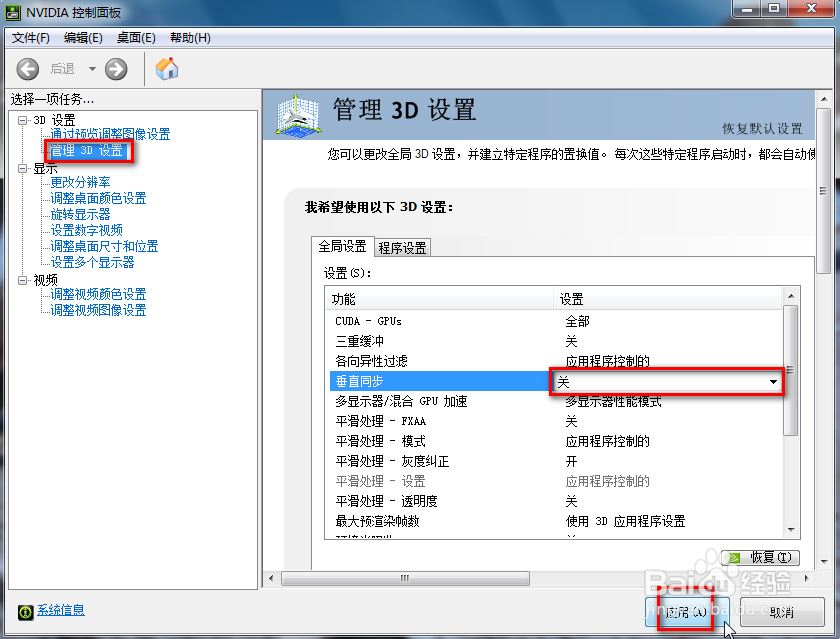The width and height of the screenshot is (840, 639).
Task: Click the NVIDIA title bar icon
Action: click(13, 12)
